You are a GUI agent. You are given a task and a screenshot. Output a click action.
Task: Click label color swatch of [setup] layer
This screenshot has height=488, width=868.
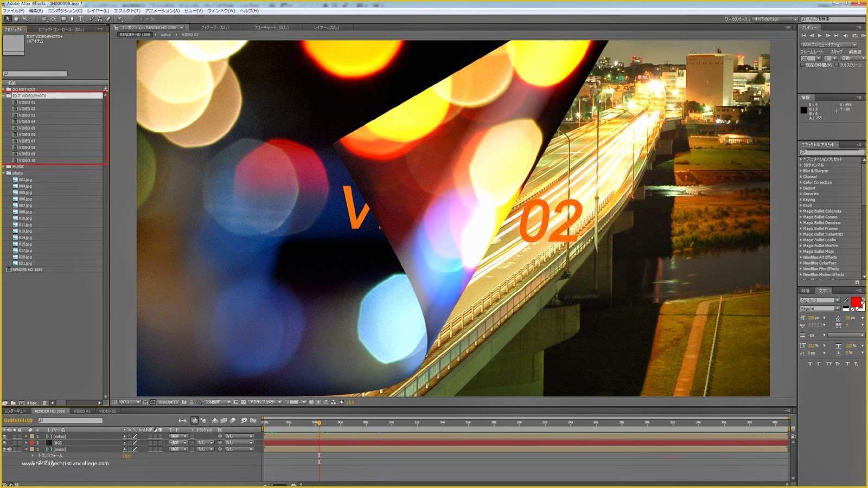(x=31, y=436)
